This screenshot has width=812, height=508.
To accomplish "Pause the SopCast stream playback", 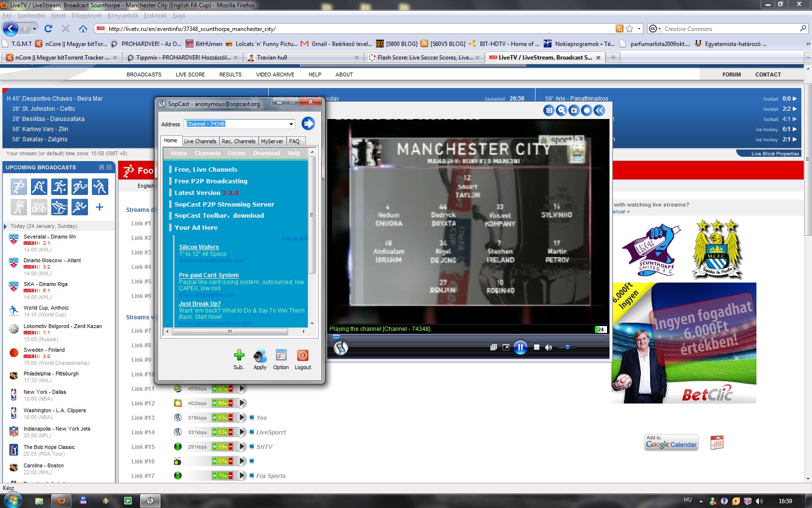I will [x=520, y=347].
